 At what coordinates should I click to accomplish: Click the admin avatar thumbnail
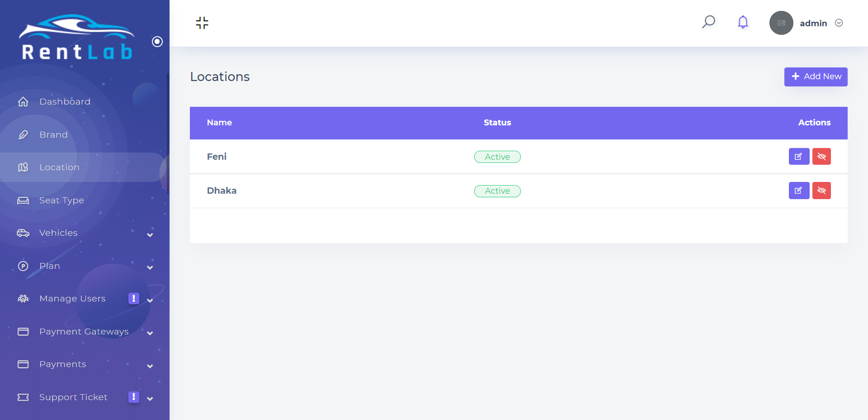(x=781, y=23)
